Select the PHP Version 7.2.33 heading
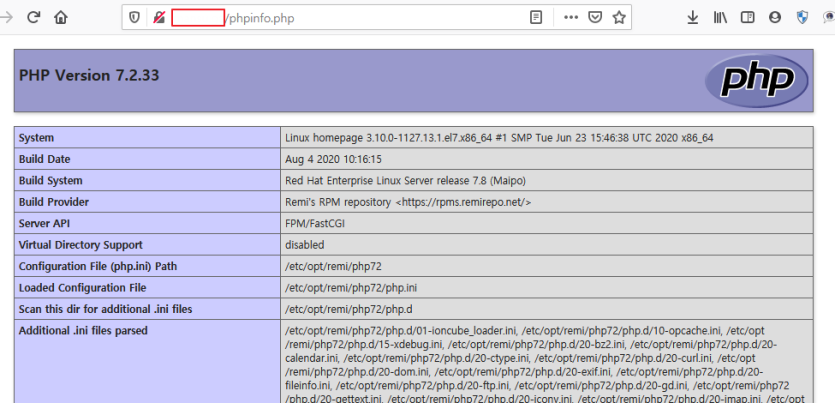This screenshot has height=403, width=835. point(89,76)
